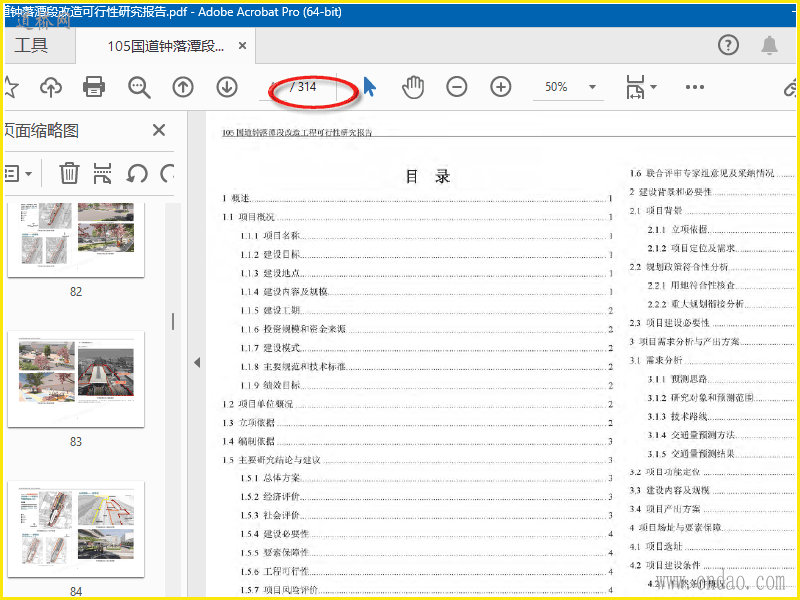Screen dimensions: 800x600
Task: Zoom out with the minus icon
Action: pos(457,87)
